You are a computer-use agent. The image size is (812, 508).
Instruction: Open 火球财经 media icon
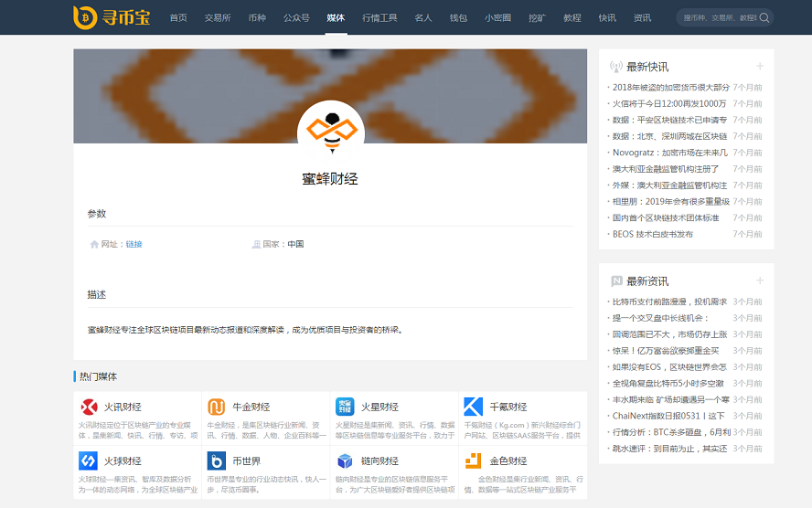pos(90,460)
